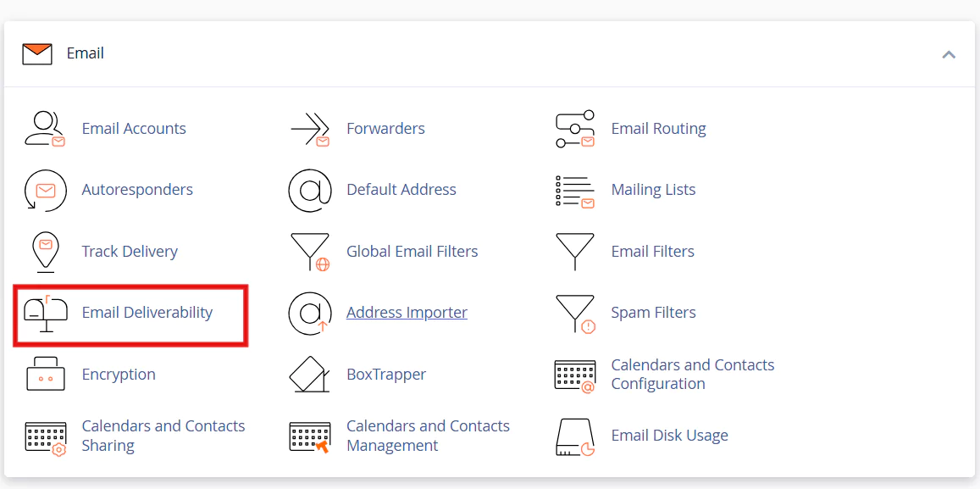980x489 pixels.
Task: Open the Autoresponders link
Action: [137, 190]
